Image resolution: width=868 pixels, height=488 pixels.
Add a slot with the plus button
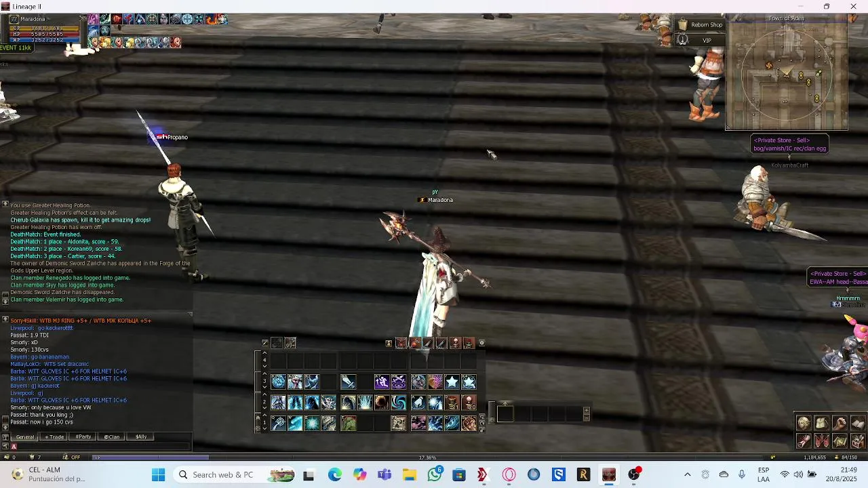[x=587, y=410]
